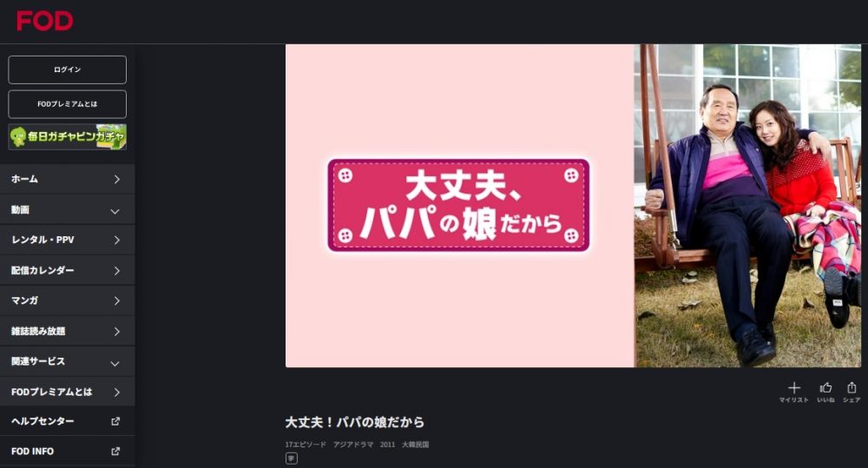Viewport: 868px width, 468px height.
Task: Go to レンタル・PPV menu item
Action: pos(68,240)
